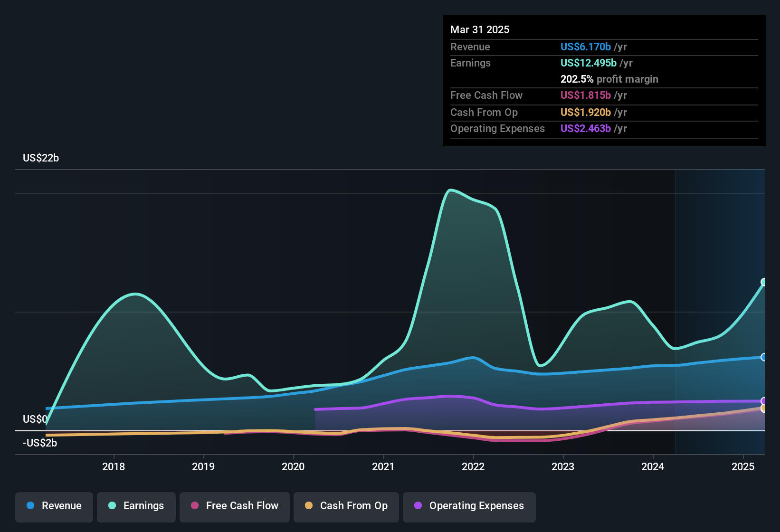
Task: Toggle Free Cash Flow legend item
Action: pos(235,506)
